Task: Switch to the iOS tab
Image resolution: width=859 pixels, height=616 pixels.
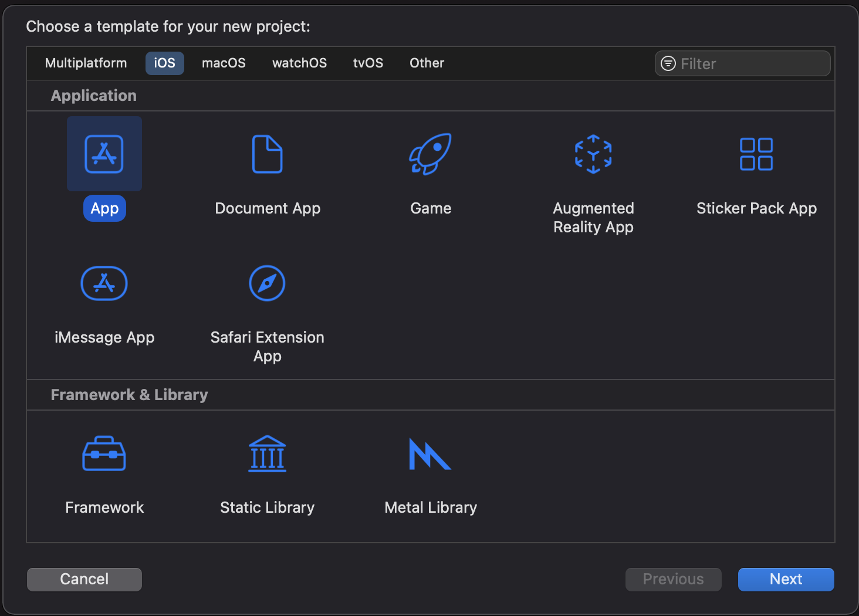Action: click(x=165, y=63)
